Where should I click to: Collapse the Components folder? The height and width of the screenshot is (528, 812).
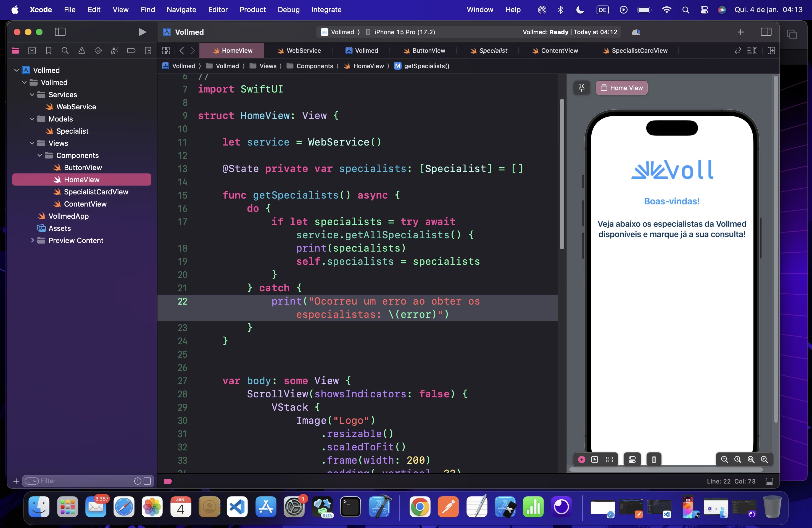pyautogui.click(x=40, y=155)
